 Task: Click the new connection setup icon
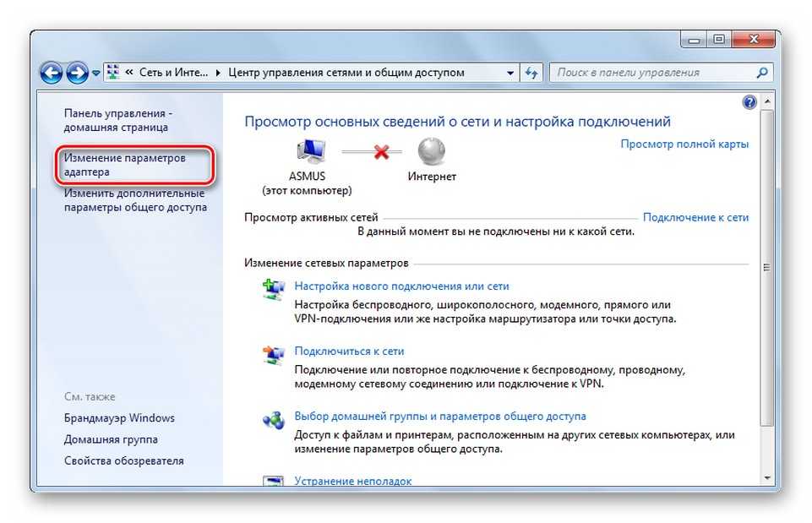(x=274, y=290)
